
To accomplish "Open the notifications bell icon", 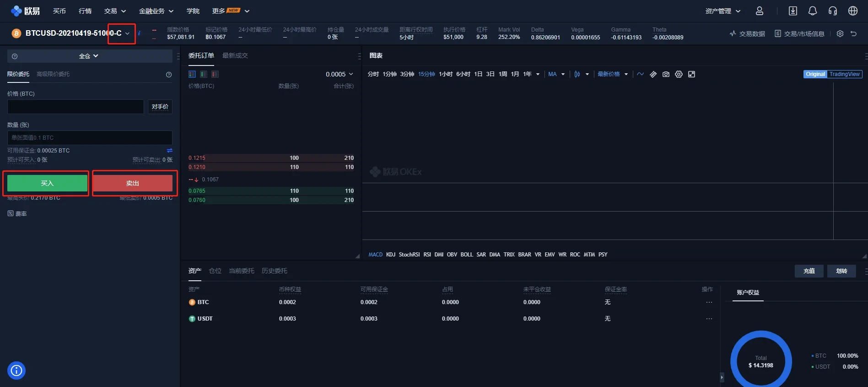I will [812, 11].
